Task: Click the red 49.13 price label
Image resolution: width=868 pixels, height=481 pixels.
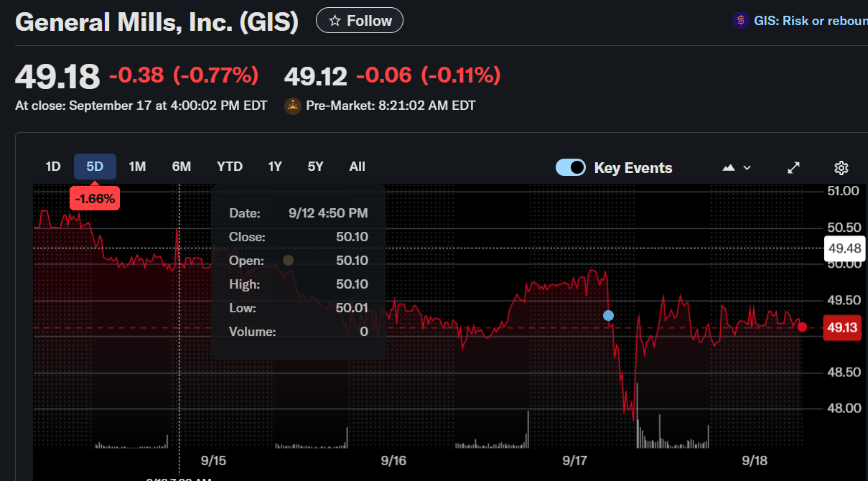Action: coord(843,327)
